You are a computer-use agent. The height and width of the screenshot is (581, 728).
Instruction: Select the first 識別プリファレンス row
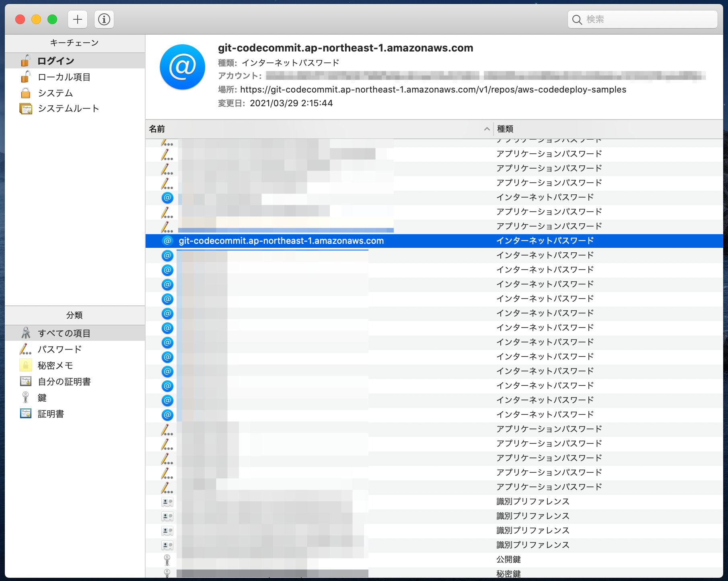(x=434, y=501)
